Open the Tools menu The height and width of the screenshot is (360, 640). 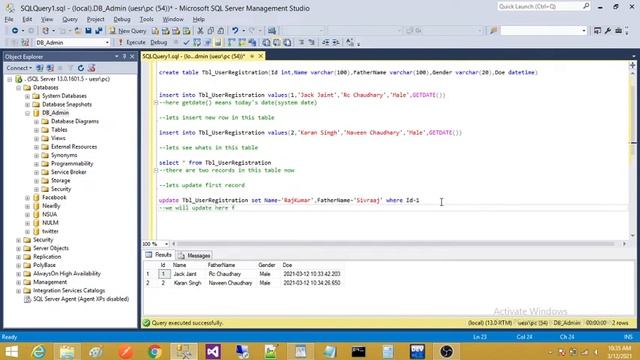tap(147, 19)
